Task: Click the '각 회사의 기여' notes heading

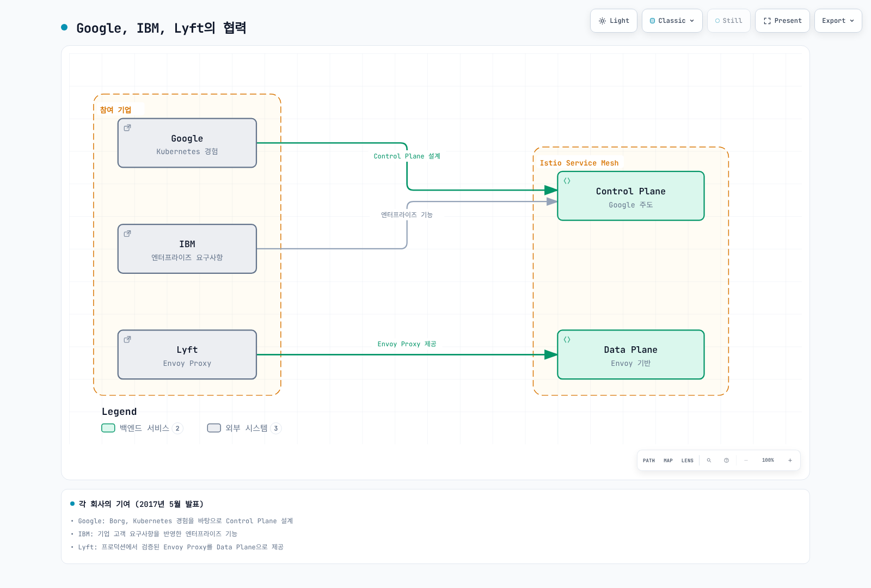Action: pos(141,504)
